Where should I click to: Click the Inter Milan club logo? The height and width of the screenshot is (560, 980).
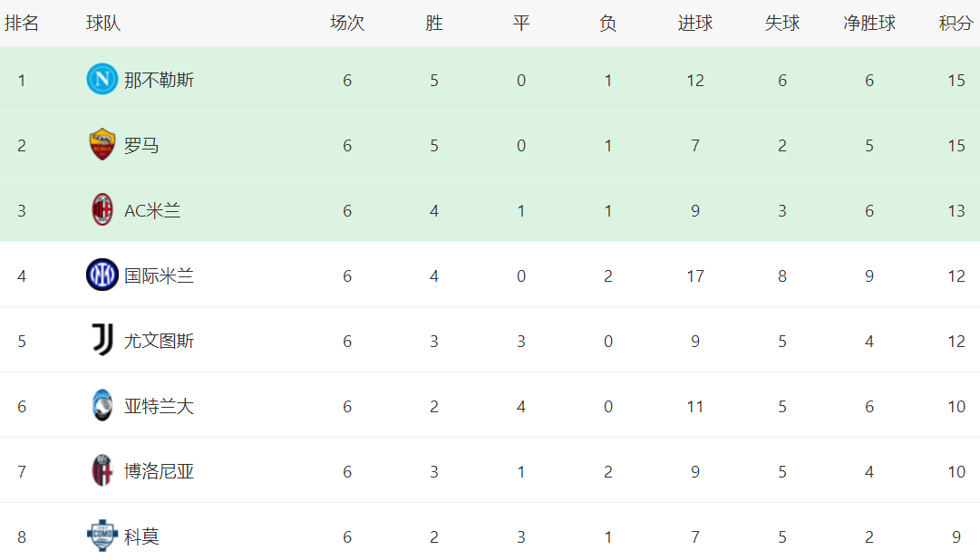point(102,275)
